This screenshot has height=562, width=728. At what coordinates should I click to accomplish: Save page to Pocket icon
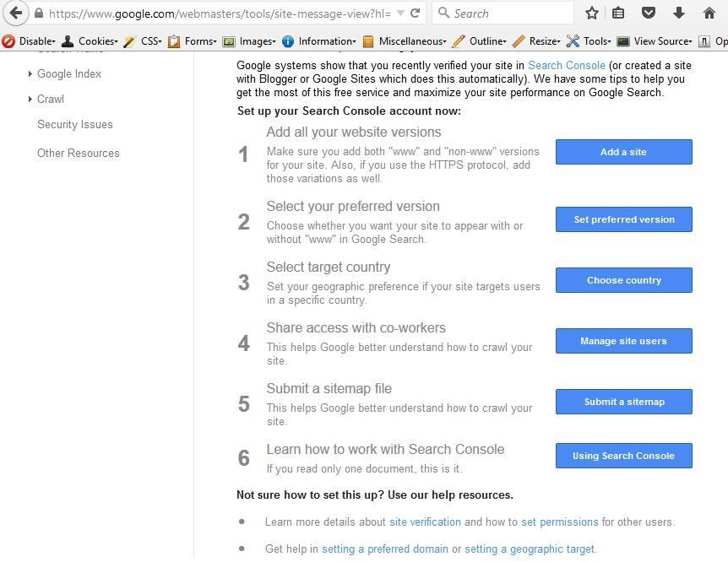pos(648,13)
